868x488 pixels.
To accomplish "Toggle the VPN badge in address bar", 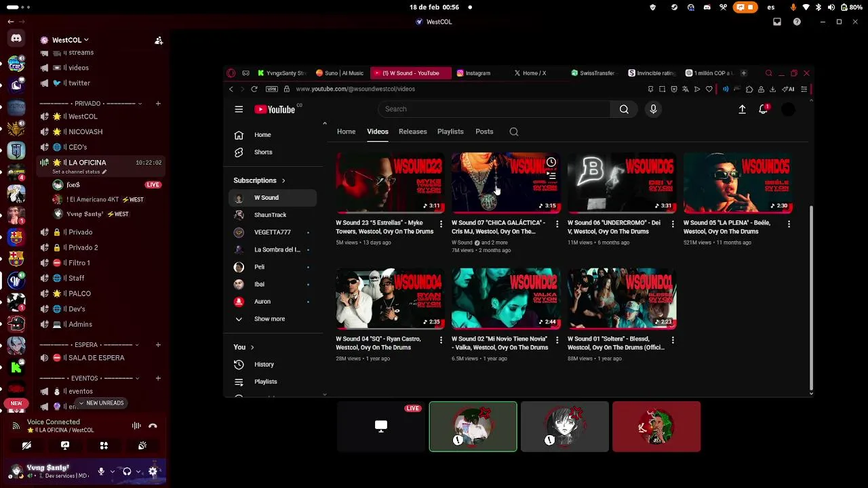I will (x=272, y=89).
